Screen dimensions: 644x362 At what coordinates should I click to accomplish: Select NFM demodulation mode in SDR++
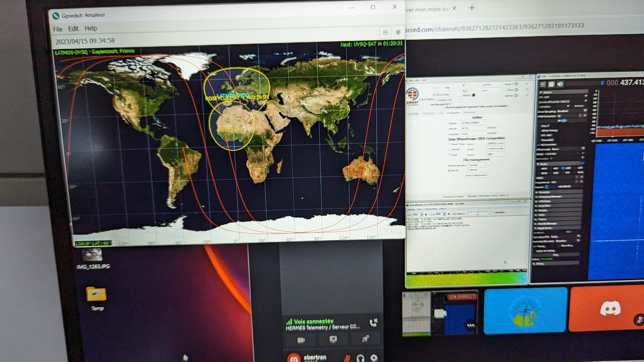pos(543,168)
